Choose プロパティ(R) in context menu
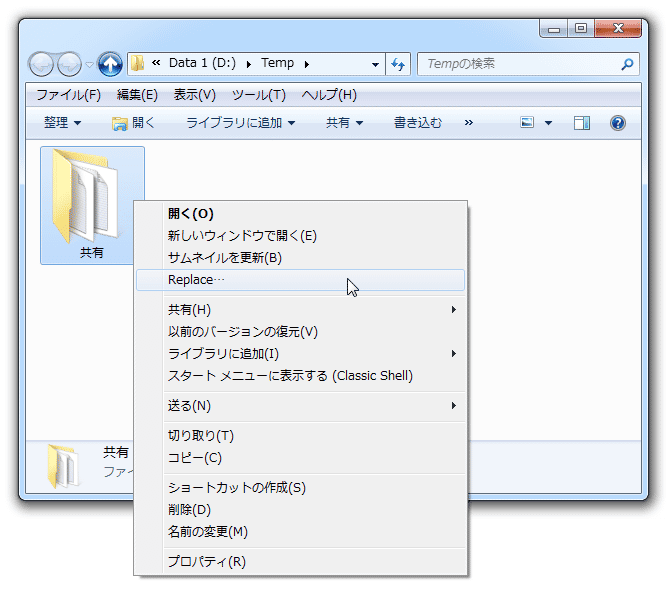 [300, 562]
